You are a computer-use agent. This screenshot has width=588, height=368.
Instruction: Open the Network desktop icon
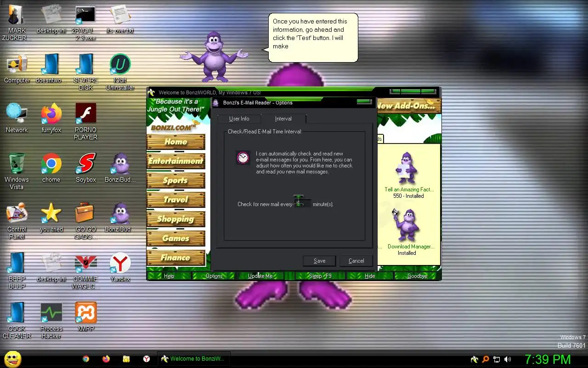point(17,119)
